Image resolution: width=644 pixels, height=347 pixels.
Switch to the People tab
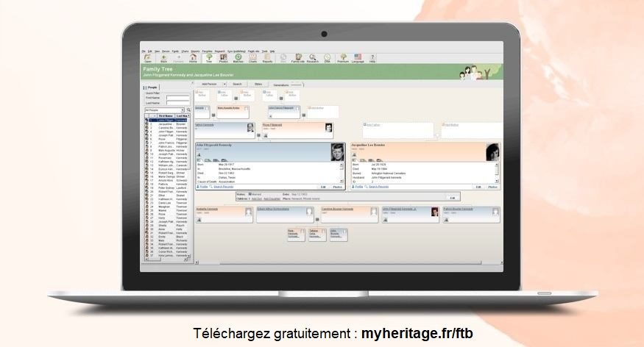[151, 87]
